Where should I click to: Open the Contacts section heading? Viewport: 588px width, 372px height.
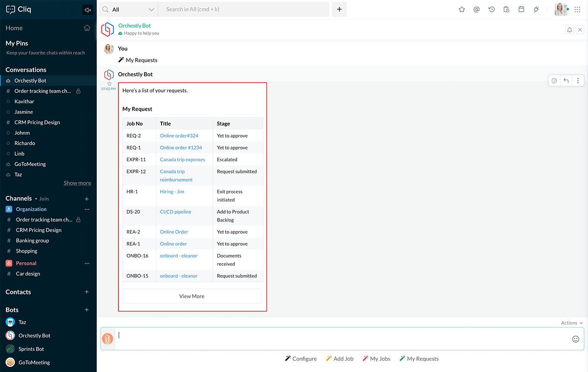(18, 292)
